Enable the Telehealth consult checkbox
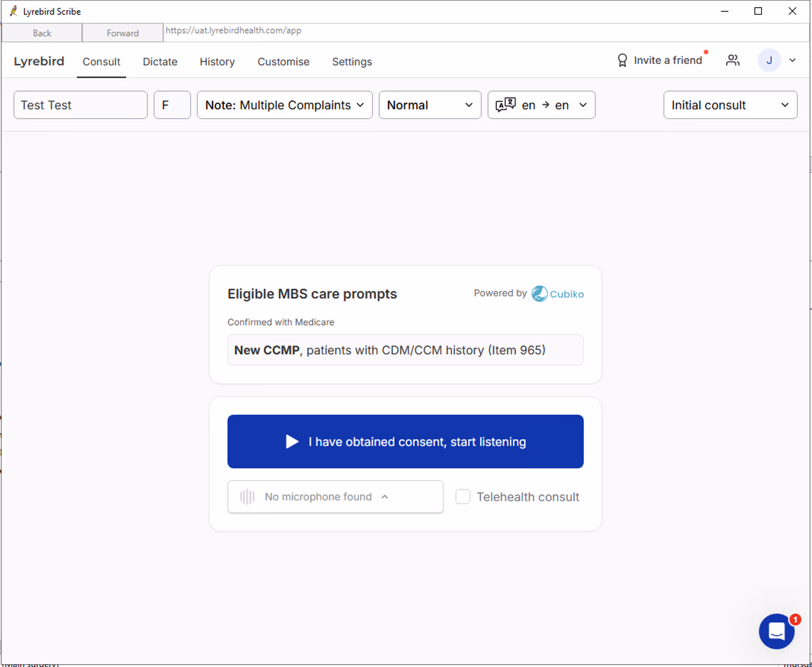Viewport: 812px width, 667px height. (x=463, y=497)
